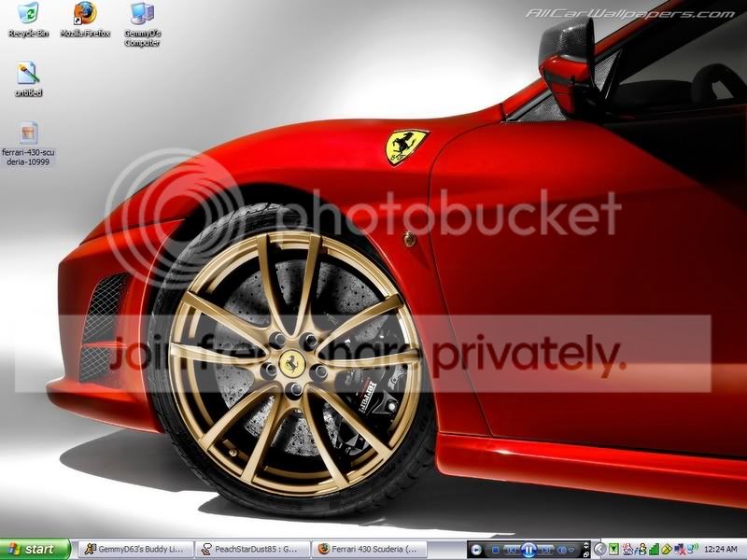Open the Windows Start menu
The image size is (747, 560).
coord(35,550)
